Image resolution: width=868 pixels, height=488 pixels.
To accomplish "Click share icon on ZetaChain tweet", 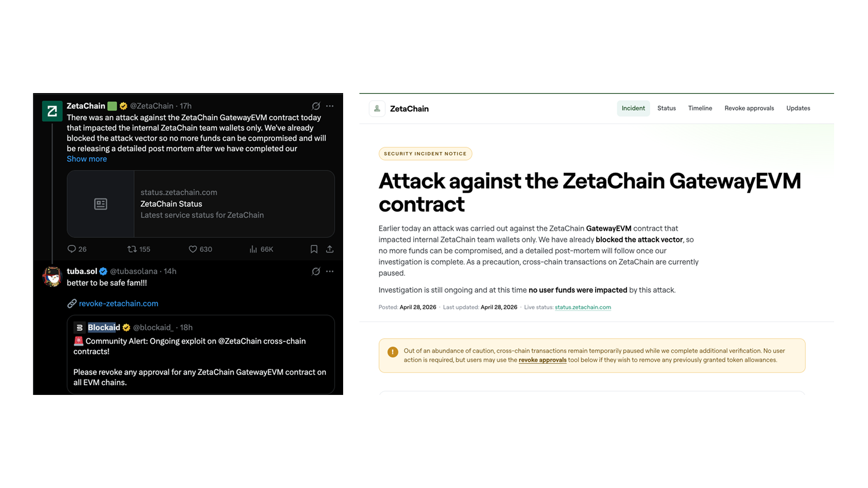I will (330, 249).
